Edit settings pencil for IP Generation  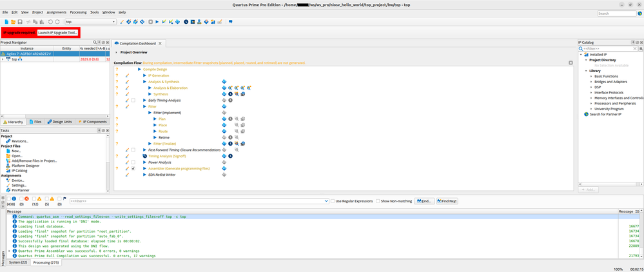click(128, 75)
